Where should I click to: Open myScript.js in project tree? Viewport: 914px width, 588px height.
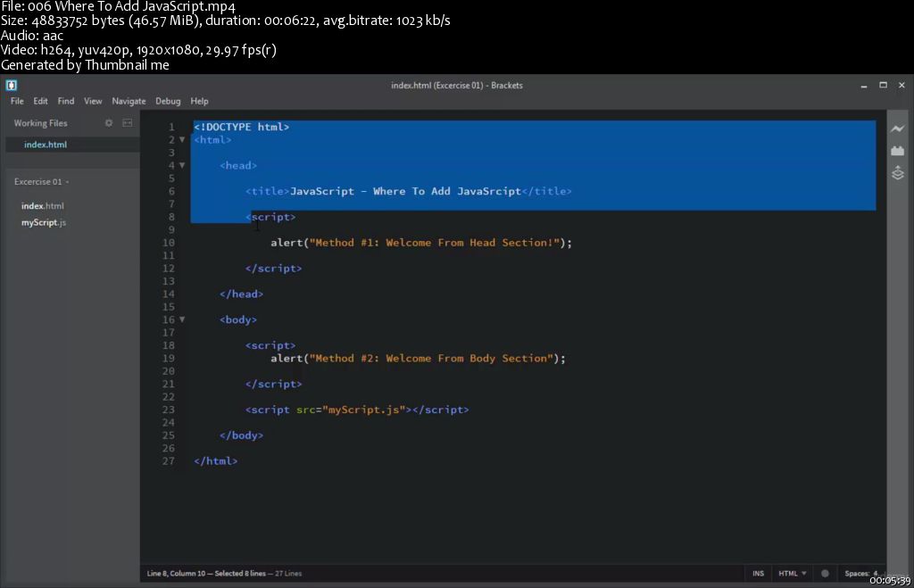(44, 222)
